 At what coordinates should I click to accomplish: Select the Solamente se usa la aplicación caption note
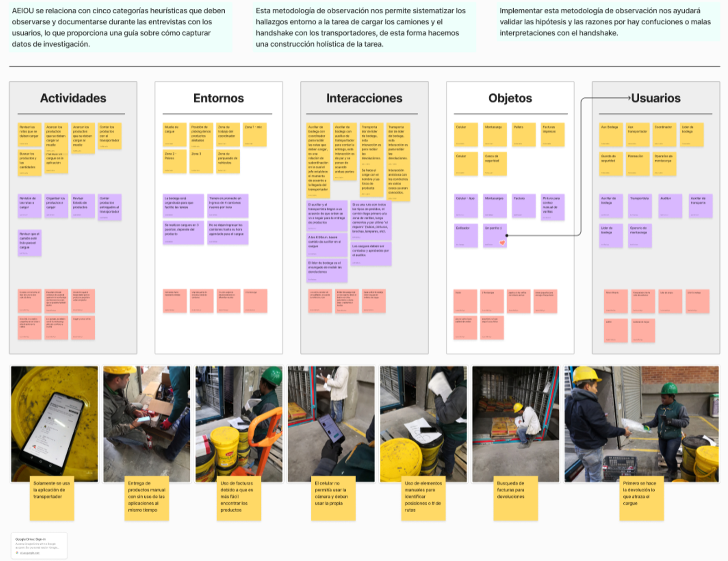pyautogui.click(x=52, y=499)
